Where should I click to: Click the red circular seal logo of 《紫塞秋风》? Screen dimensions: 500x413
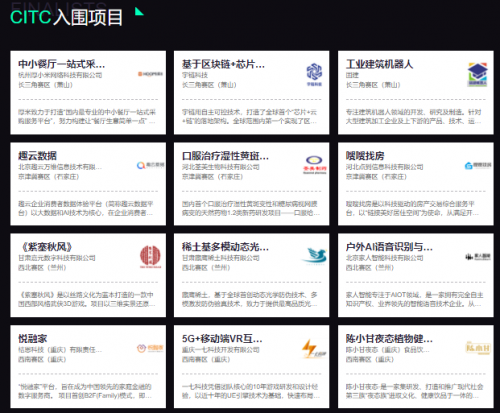[150, 257]
